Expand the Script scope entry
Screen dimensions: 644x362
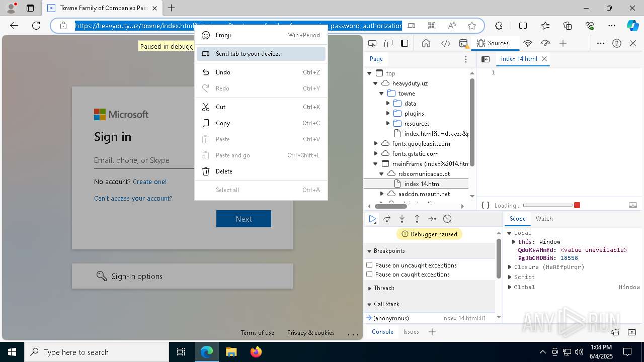coord(510,277)
